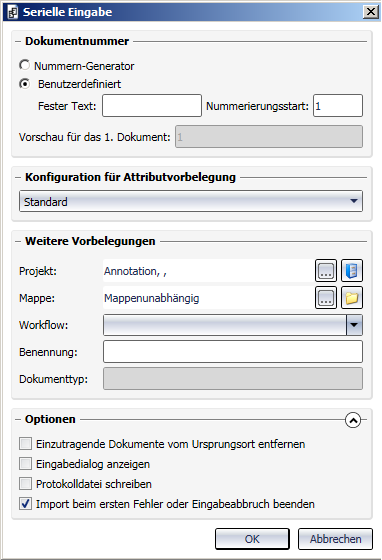The image size is (382, 560).
Task: Close the Serielle Eingabe dialog
Action: pyautogui.click(x=371, y=12)
